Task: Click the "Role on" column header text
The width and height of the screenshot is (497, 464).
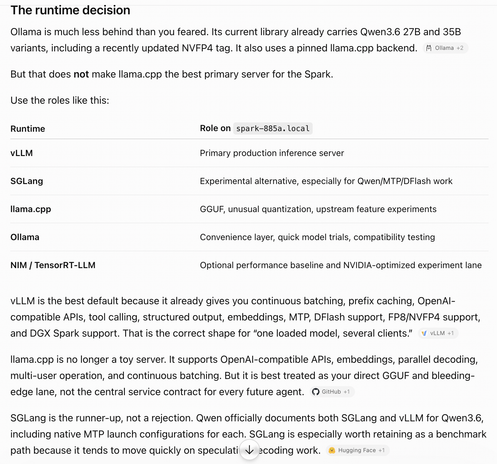Action: [x=215, y=128]
